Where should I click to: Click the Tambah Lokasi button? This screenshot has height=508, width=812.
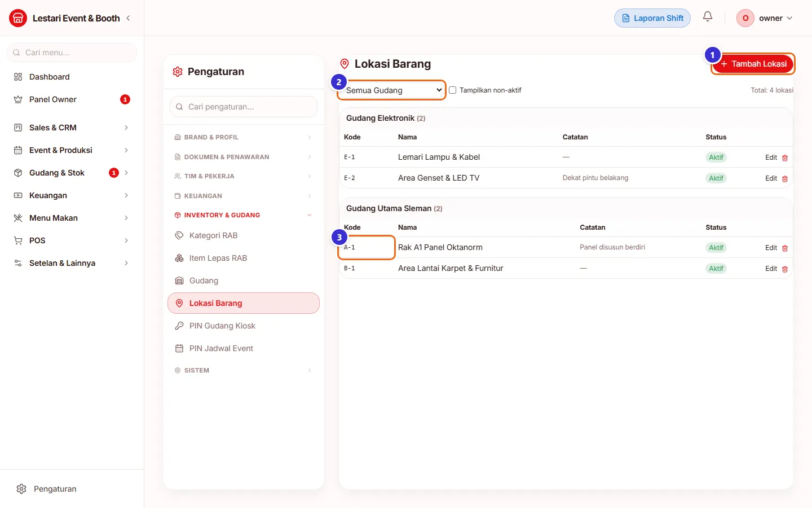tap(753, 64)
